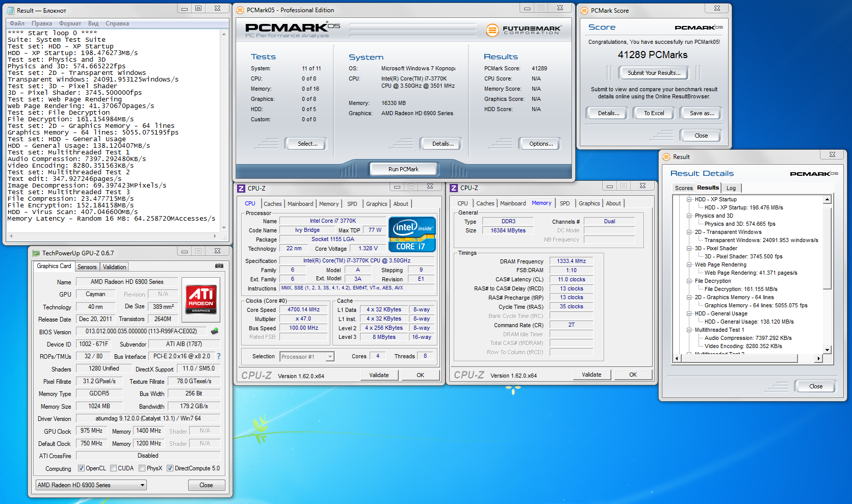Image resolution: width=852 pixels, height=504 pixels.
Task: Open Mainboard tab in left CPU-Z window
Action: click(x=300, y=204)
